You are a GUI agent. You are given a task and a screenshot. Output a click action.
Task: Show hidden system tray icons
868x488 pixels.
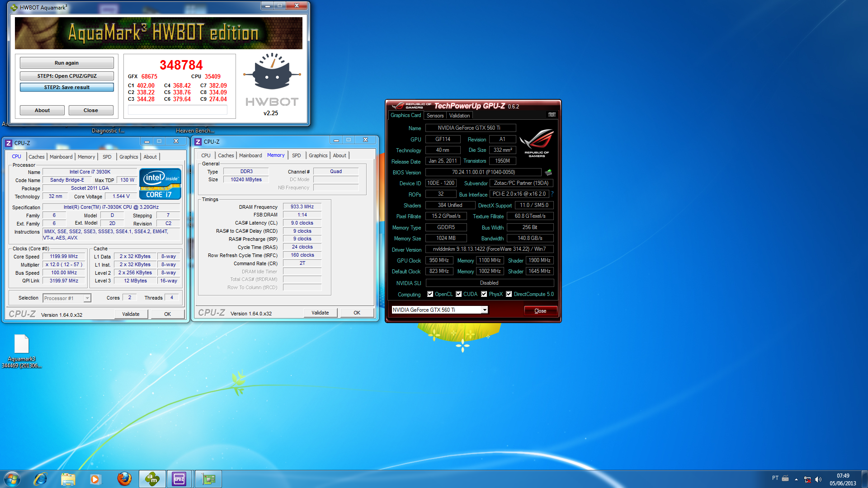(x=796, y=479)
